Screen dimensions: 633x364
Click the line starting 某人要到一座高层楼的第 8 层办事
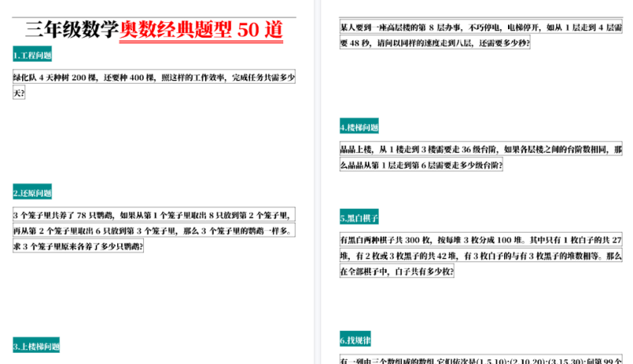481,27
